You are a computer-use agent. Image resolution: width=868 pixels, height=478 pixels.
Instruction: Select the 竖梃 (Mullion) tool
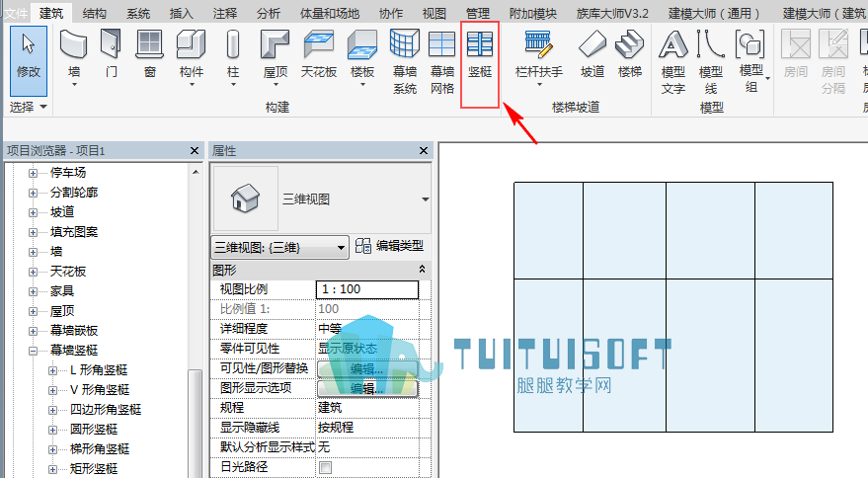479,55
